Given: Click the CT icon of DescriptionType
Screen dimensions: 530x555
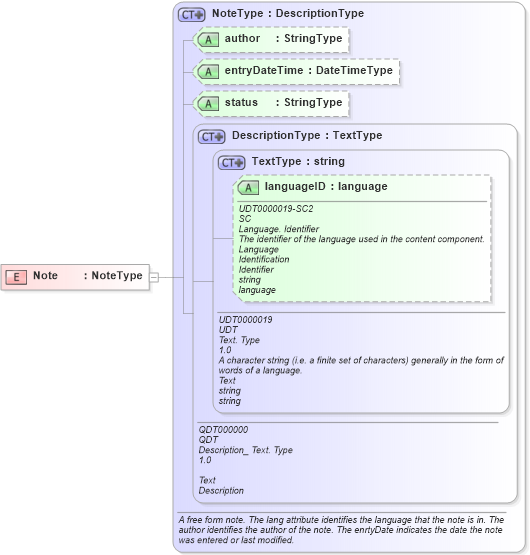Looking at the screenshot, I should pyautogui.click(x=211, y=137).
